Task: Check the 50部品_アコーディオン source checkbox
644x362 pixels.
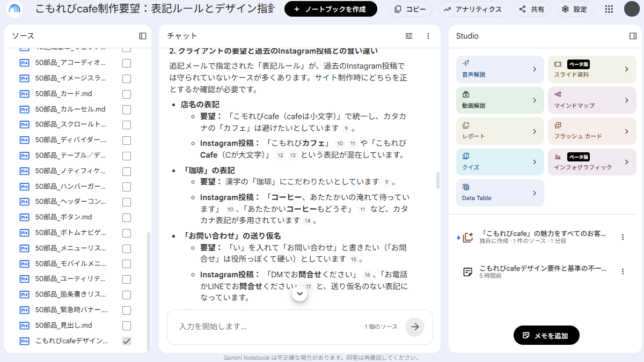Action: [127, 63]
